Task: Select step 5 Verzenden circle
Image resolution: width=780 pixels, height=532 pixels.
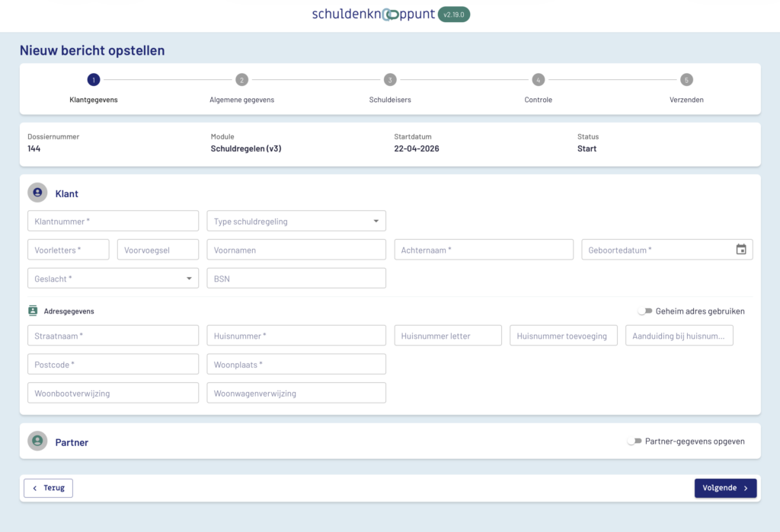Action: tap(686, 80)
